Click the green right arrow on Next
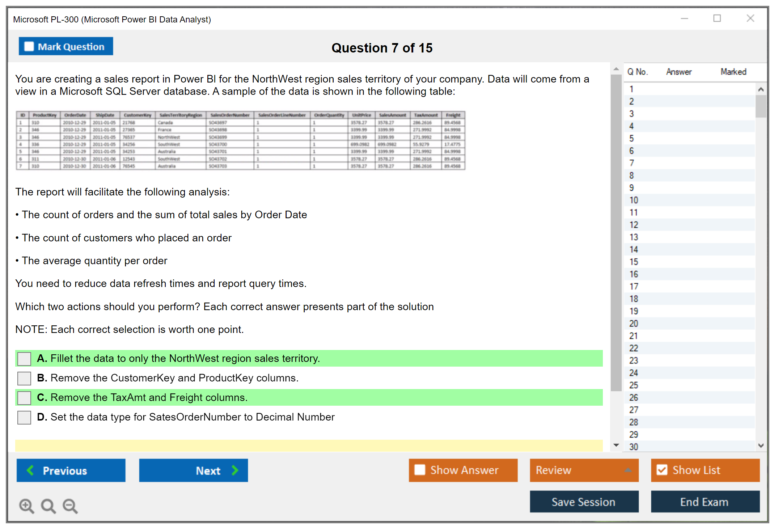This screenshot has height=532, width=778. [x=235, y=470]
